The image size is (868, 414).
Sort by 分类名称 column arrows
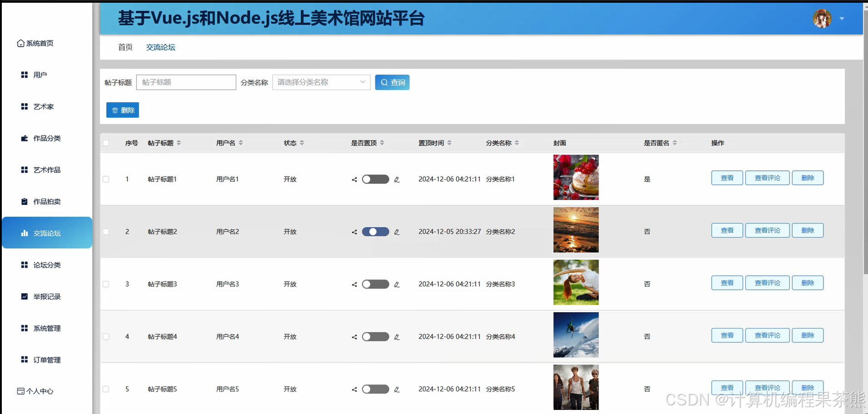[517, 143]
